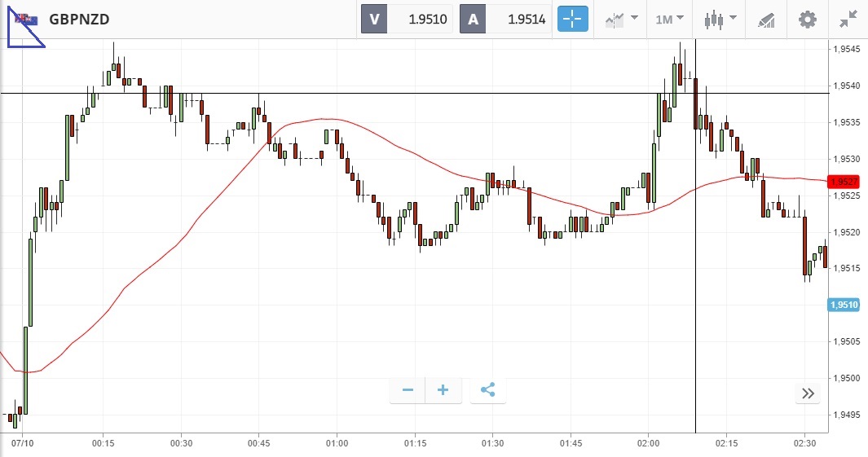Viewport: 868px width, 457px height.
Task: Open the drawing tools icon
Action: (x=766, y=19)
